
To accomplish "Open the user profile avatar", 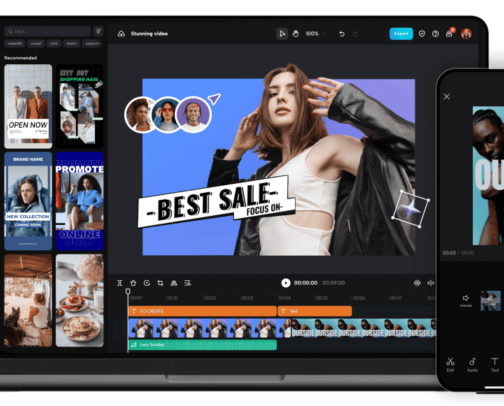I will point(466,34).
